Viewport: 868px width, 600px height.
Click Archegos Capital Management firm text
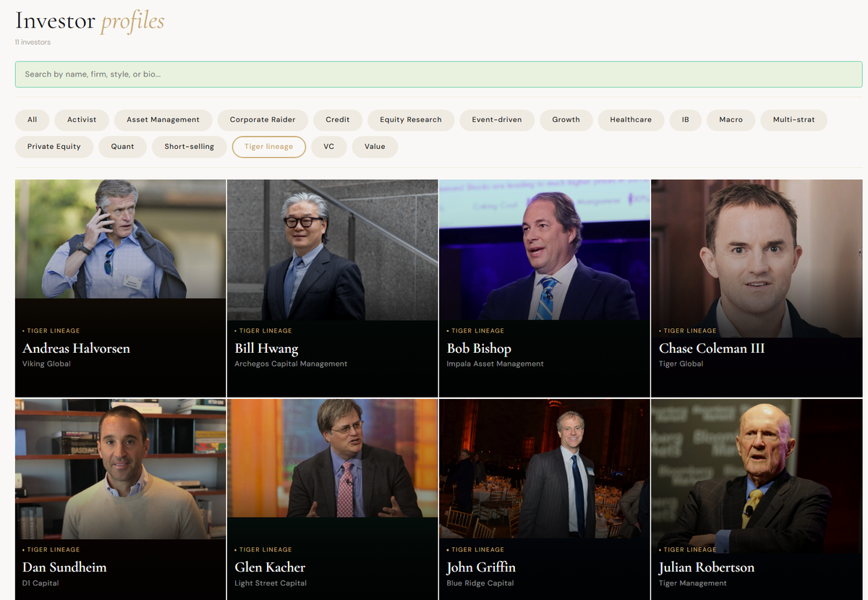point(291,364)
